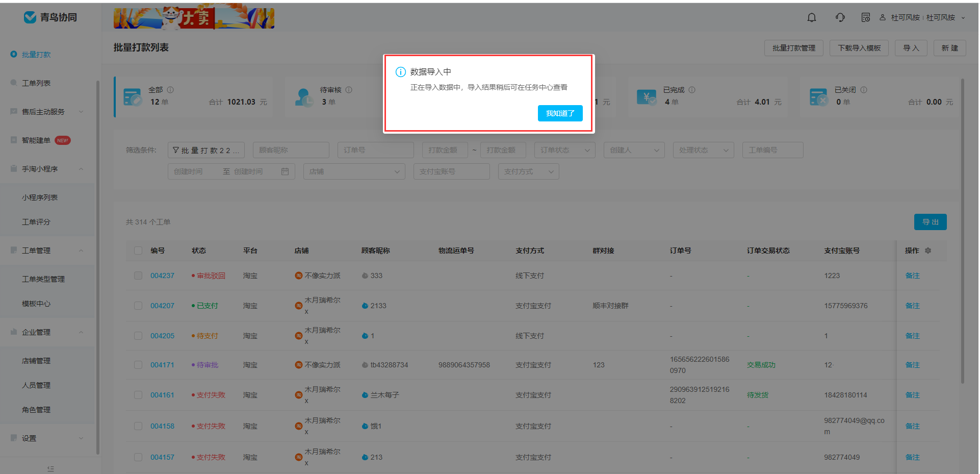Click the promotional banner image
This screenshot has width=980, height=474.
tap(194, 18)
